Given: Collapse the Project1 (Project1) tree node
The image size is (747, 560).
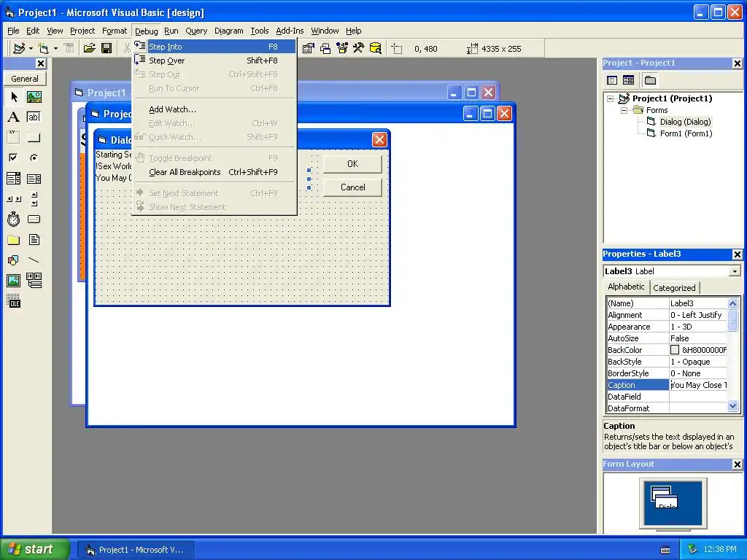Looking at the screenshot, I should click(x=611, y=98).
